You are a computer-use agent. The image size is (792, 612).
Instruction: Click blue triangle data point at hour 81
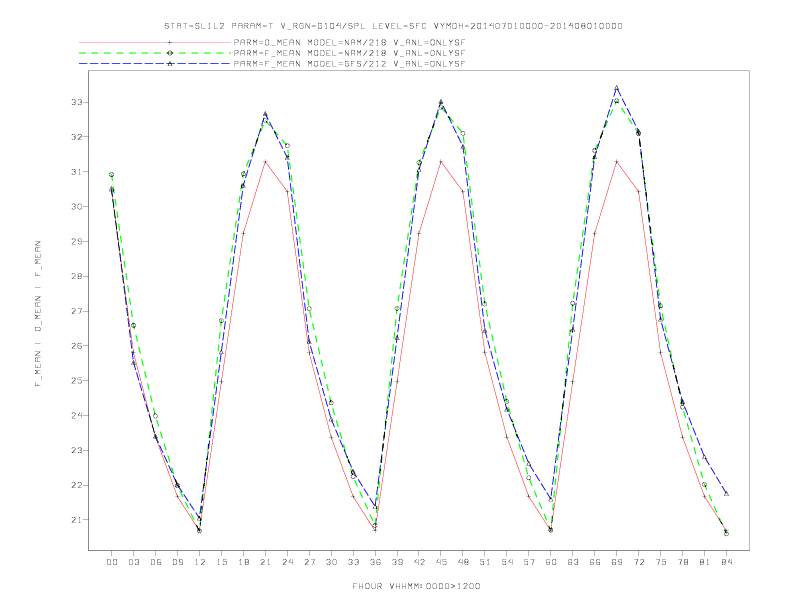point(705,457)
